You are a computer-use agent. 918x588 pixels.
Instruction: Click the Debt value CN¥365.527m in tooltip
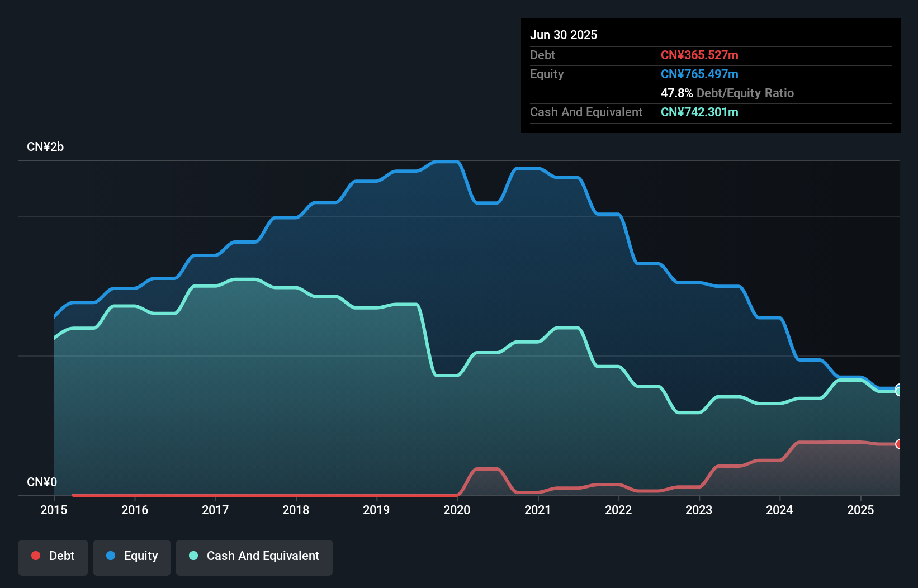click(699, 55)
